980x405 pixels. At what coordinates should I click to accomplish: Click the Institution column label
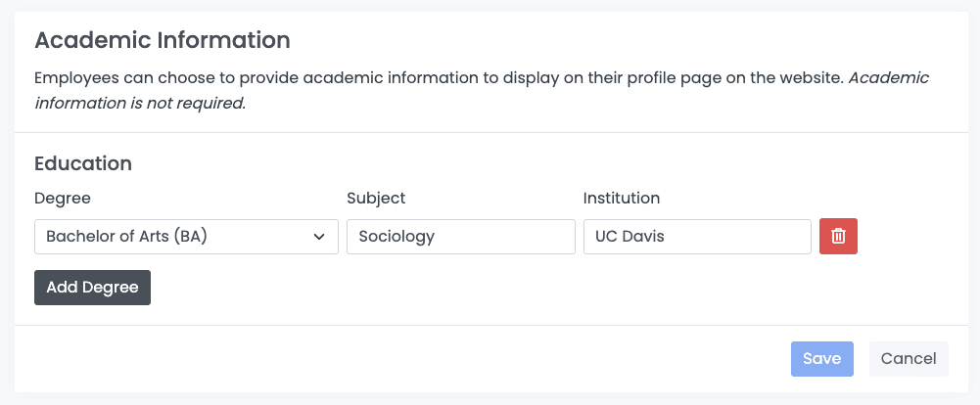click(622, 198)
